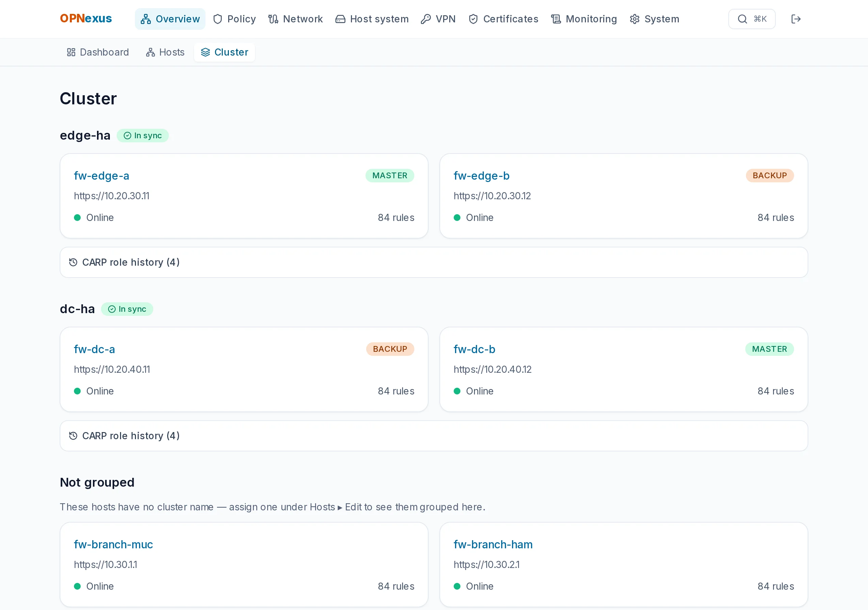
Task: Click history clock icon under dc-ha
Action: click(x=73, y=436)
